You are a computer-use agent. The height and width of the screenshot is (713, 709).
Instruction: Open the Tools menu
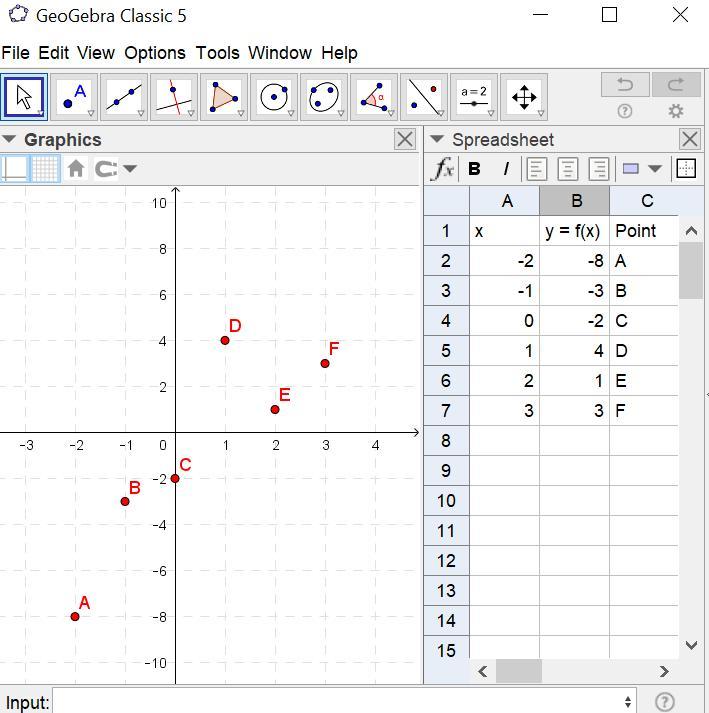pyautogui.click(x=217, y=53)
